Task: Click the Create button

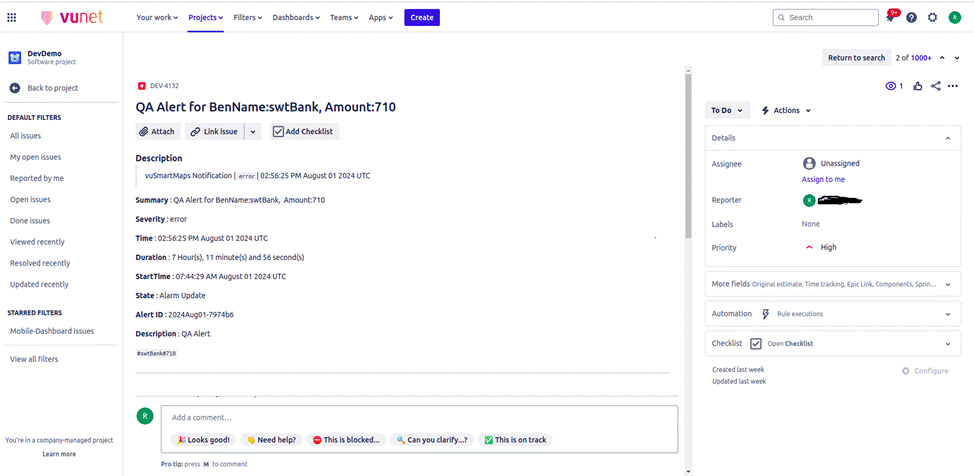Action: click(x=421, y=17)
